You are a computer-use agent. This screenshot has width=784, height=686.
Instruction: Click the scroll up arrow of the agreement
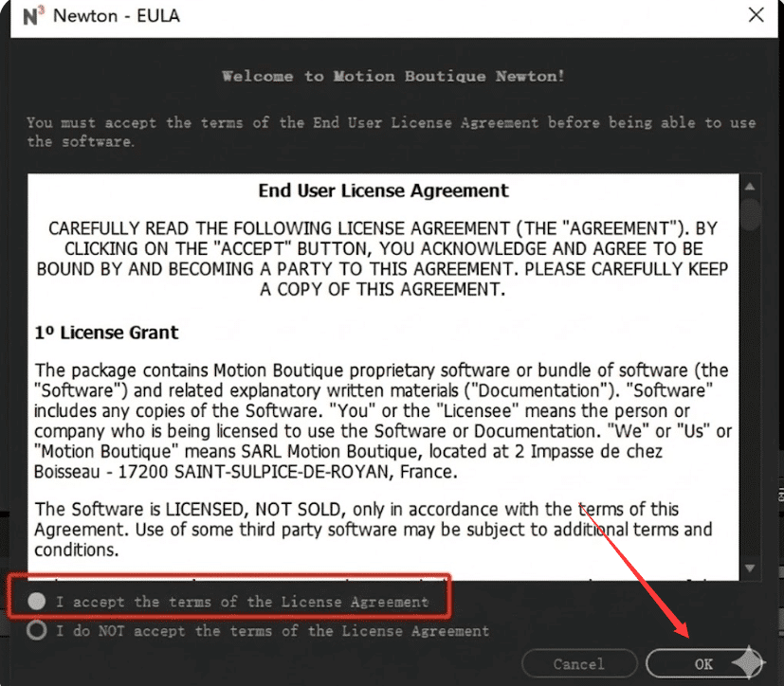[751, 187]
